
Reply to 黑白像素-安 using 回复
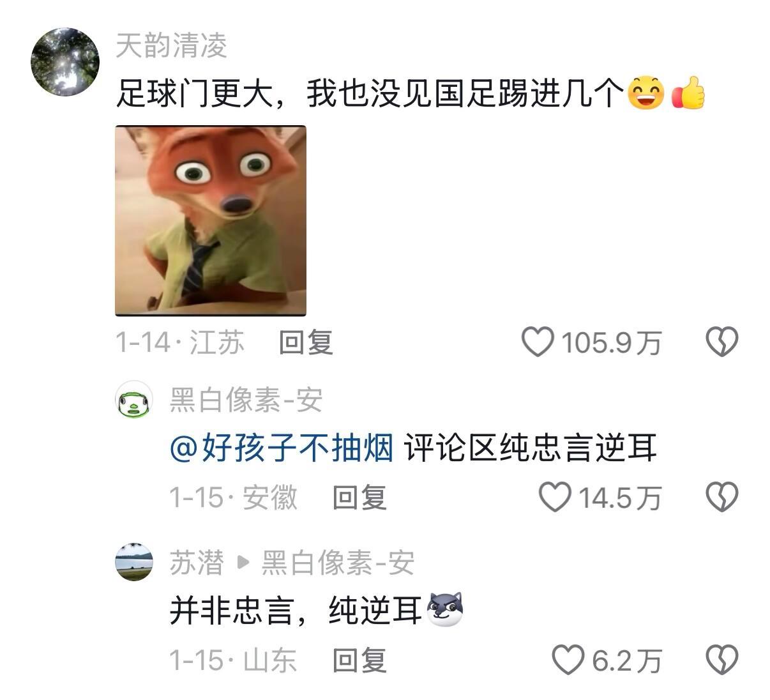(x=360, y=498)
